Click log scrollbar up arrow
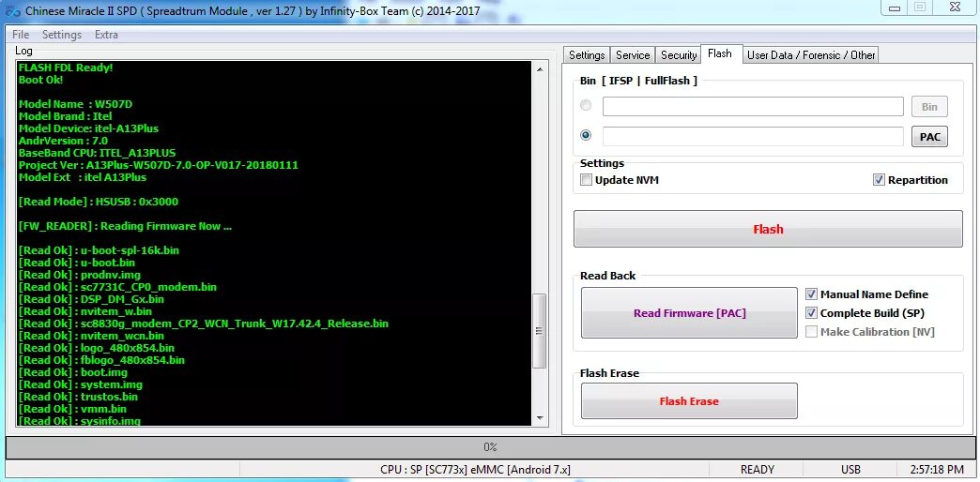The image size is (980, 482). coord(540,69)
